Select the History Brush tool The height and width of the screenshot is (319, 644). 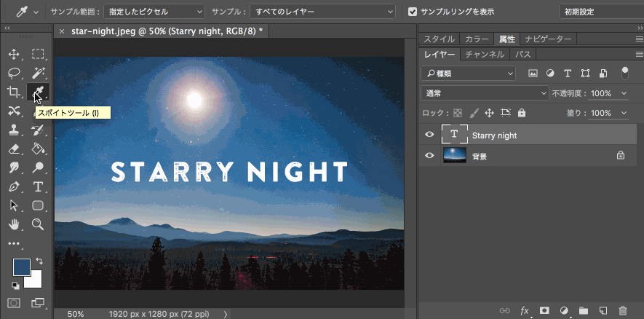(x=38, y=130)
